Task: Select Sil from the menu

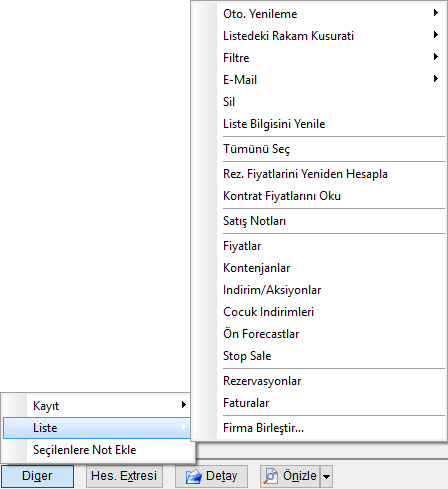Action: [319, 102]
